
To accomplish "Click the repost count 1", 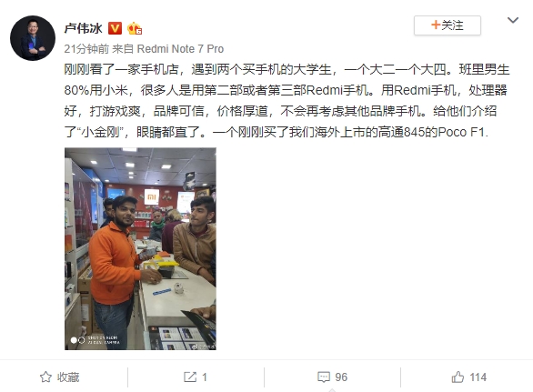I will (205, 377).
